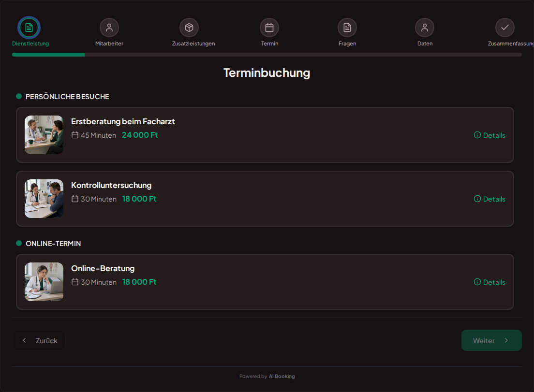This screenshot has width=534, height=392.
Task: Open Details for Kontrolluntersuchung
Action: [x=489, y=199]
